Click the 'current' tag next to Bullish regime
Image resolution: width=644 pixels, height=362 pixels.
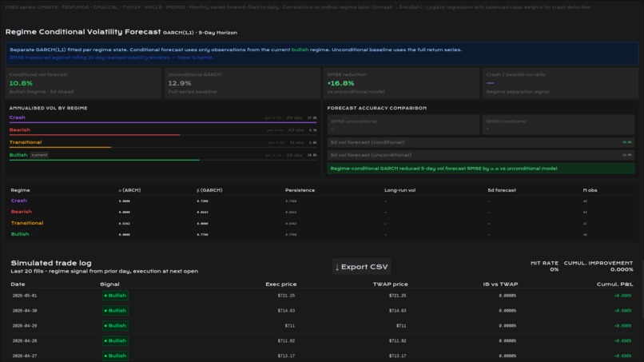[39, 155]
